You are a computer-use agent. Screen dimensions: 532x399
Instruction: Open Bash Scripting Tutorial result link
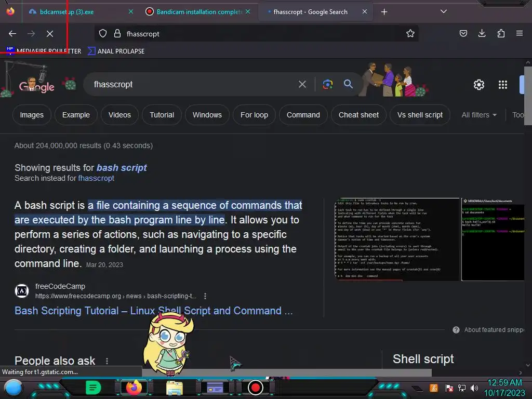coord(153,311)
